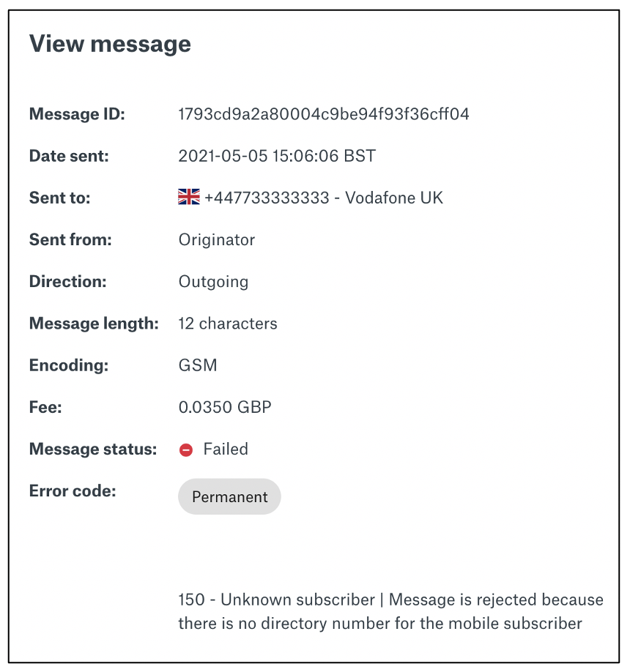This screenshot has height=672, width=630.
Task: Click the Date sent timestamp value
Action: (277, 156)
